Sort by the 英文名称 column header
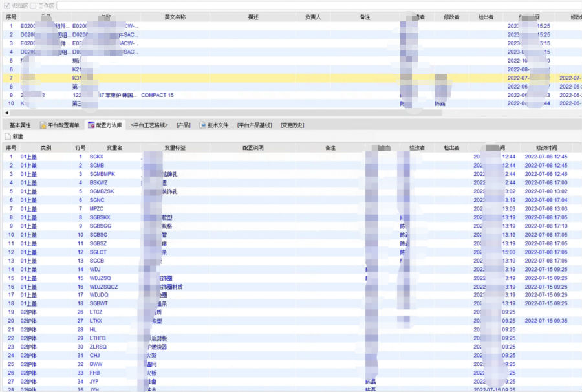The image size is (582, 392). 175,17
